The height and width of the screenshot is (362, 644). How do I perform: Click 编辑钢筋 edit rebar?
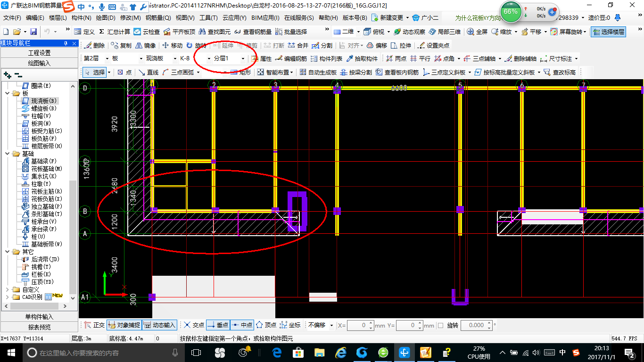(x=291, y=59)
